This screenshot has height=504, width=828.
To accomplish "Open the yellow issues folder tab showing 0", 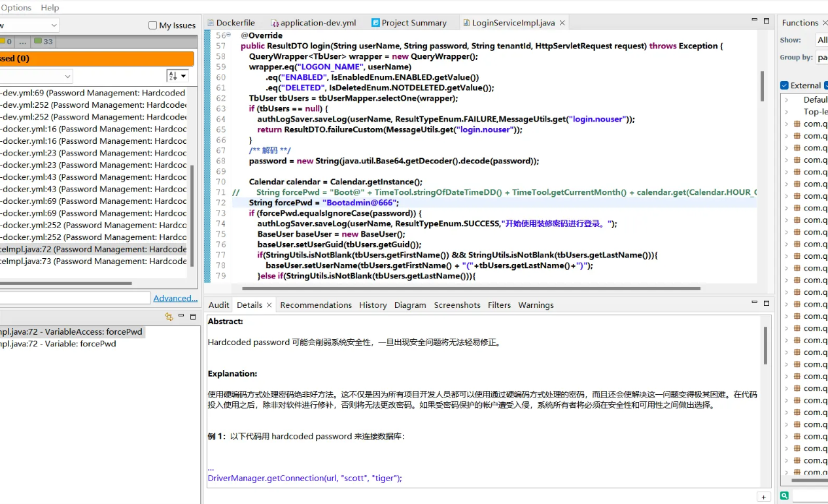I will tap(6, 41).
